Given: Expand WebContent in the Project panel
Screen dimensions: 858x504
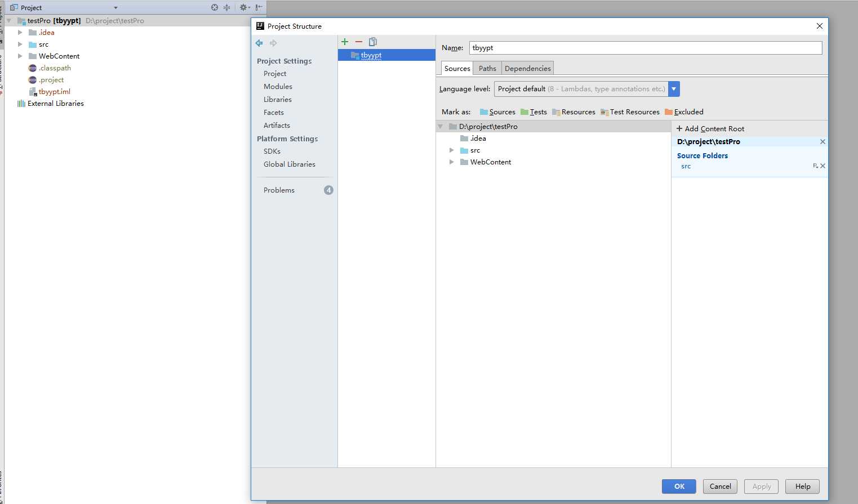Looking at the screenshot, I should pos(20,56).
